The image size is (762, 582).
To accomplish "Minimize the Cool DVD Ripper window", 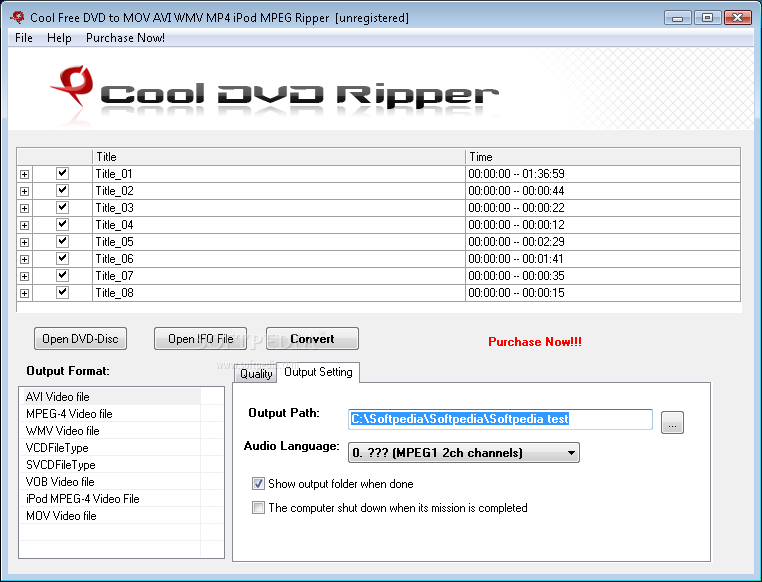I will point(678,18).
